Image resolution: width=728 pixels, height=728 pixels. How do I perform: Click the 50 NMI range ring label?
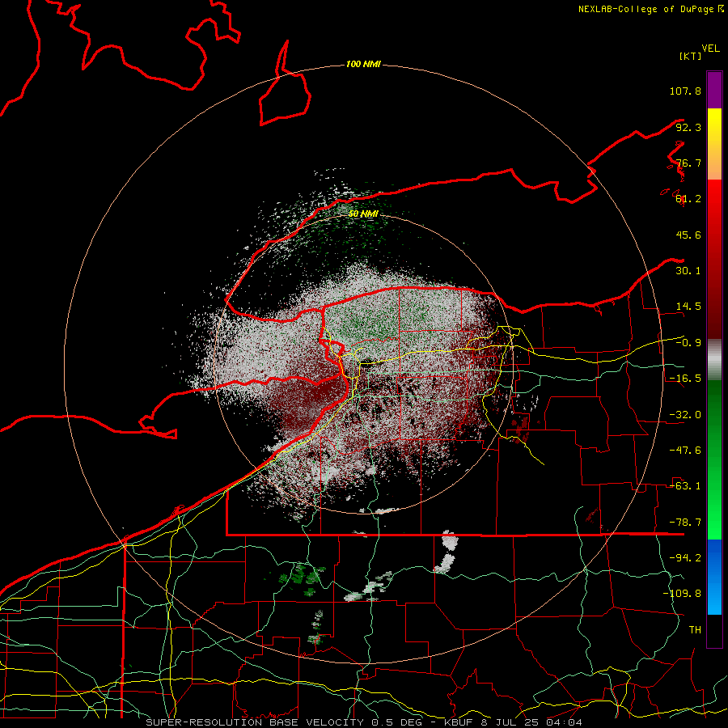(363, 214)
